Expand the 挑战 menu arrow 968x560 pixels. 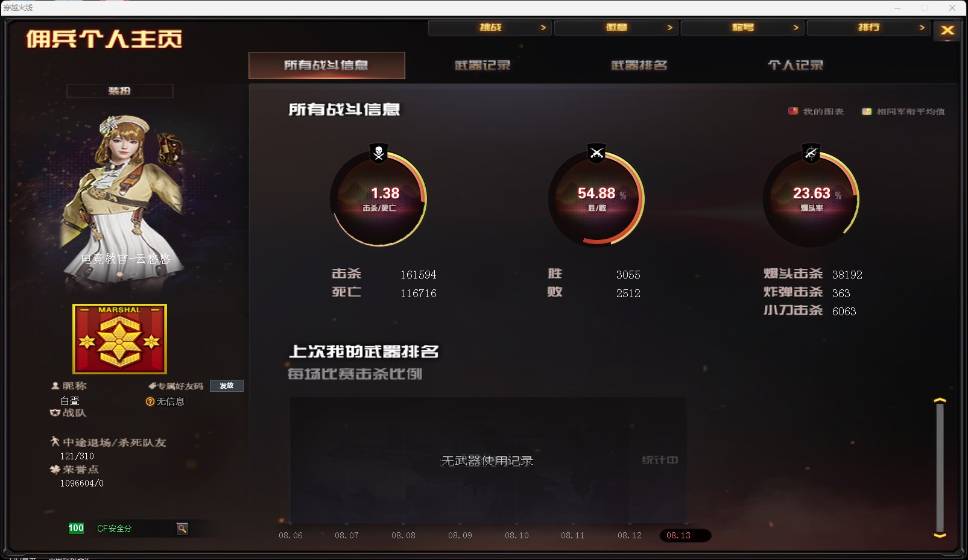tap(543, 28)
